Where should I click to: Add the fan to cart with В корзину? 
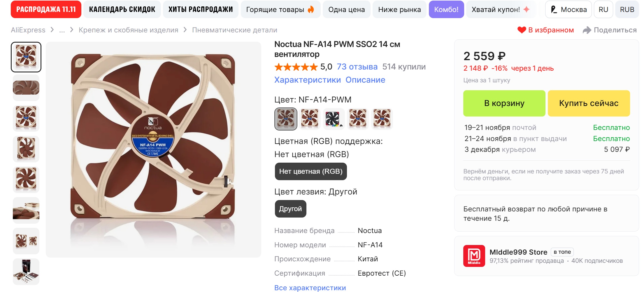click(x=504, y=103)
